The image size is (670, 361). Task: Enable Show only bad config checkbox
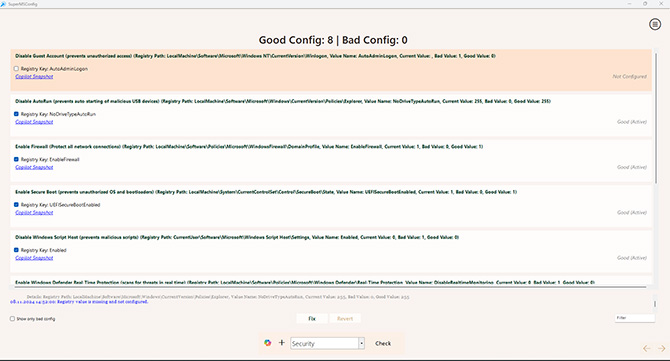[12, 319]
